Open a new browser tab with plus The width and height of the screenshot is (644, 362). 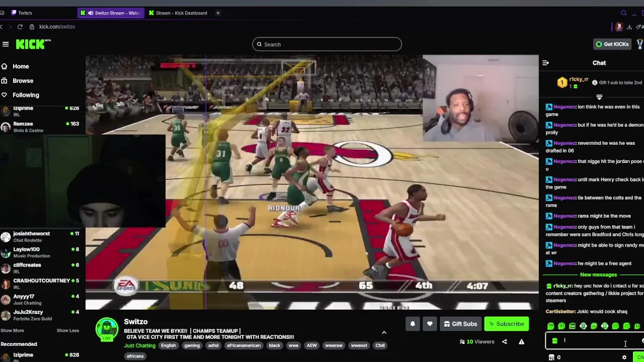click(x=218, y=13)
